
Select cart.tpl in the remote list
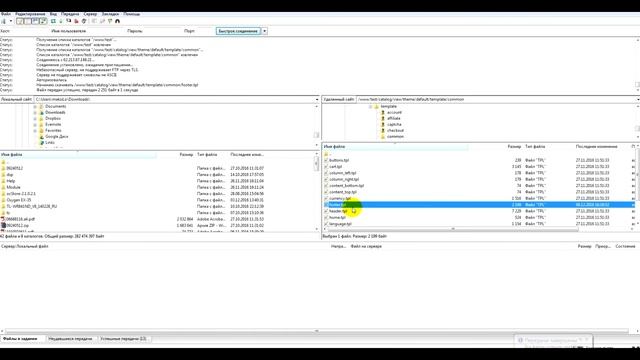(x=336, y=167)
